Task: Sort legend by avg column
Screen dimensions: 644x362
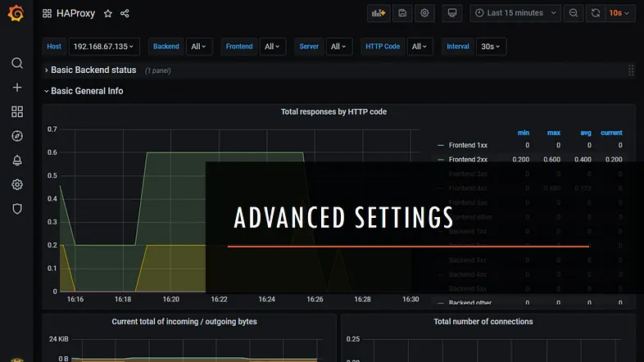Action: [x=586, y=133]
